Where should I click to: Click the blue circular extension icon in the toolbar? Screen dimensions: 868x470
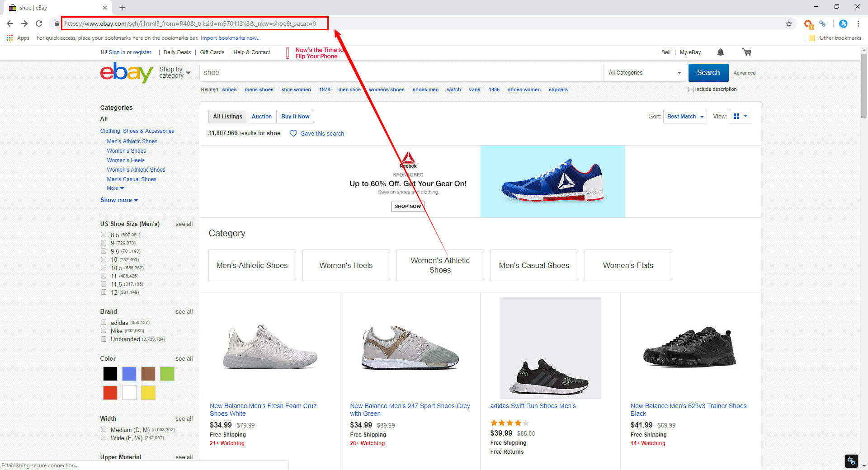click(843, 23)
